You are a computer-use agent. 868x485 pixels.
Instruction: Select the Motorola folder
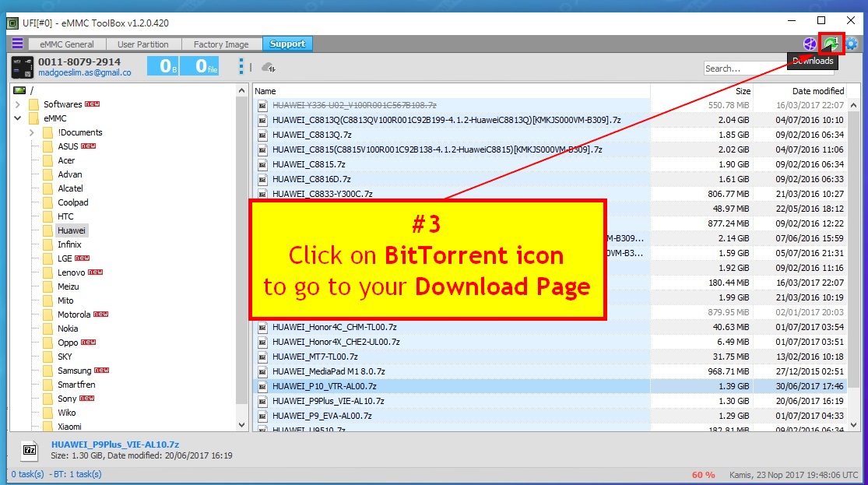tap(74, 315)
